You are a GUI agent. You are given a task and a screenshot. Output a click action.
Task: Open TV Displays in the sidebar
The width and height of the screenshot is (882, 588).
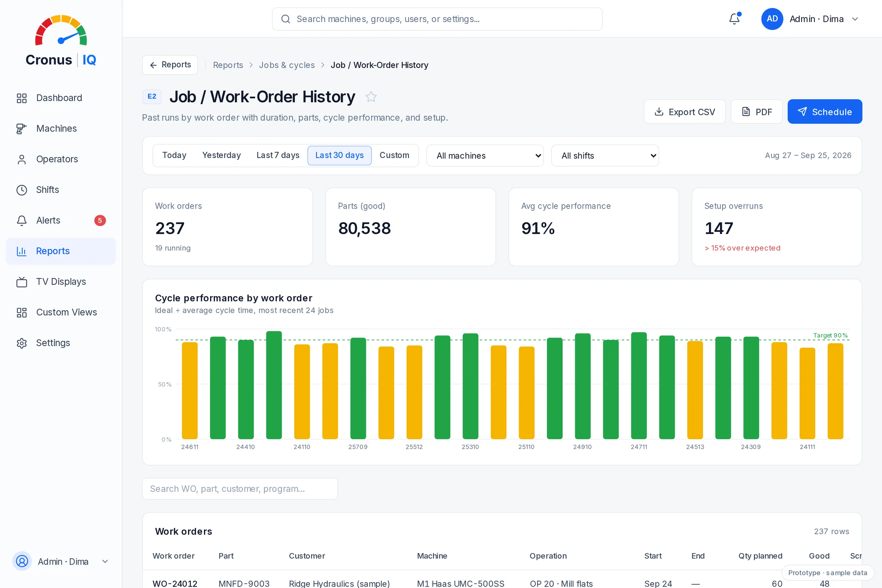[61, 282]
